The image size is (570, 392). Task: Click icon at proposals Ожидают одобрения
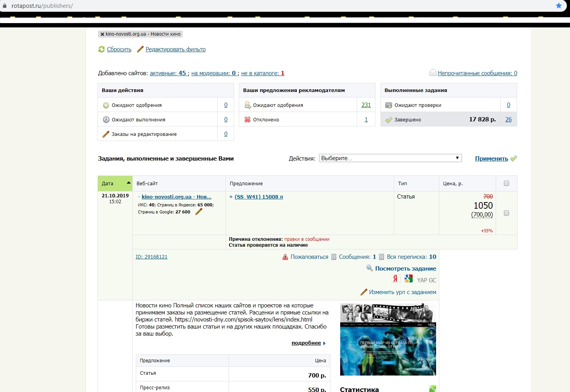pyautogui.click(x=247, y=105)
